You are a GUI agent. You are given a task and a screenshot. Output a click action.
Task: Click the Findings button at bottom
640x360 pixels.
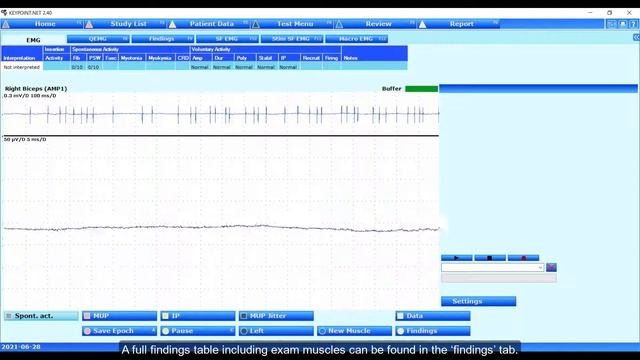point(433,331)
